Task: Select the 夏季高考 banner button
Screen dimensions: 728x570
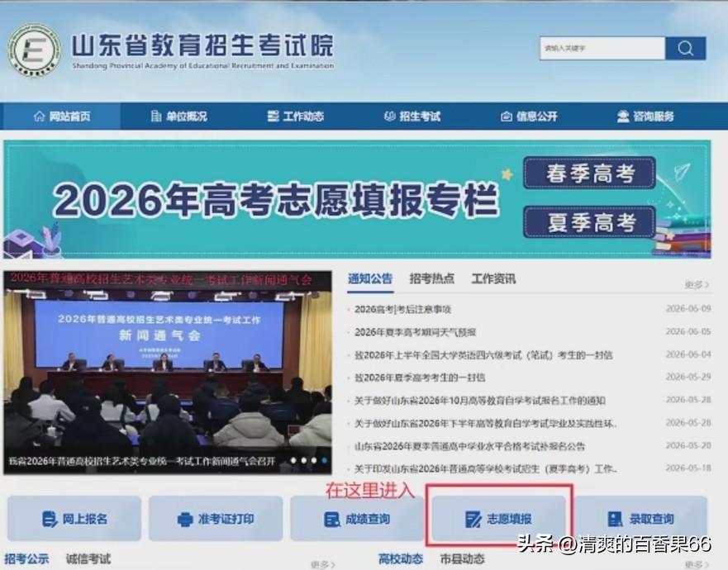Action: pos(590,222)
